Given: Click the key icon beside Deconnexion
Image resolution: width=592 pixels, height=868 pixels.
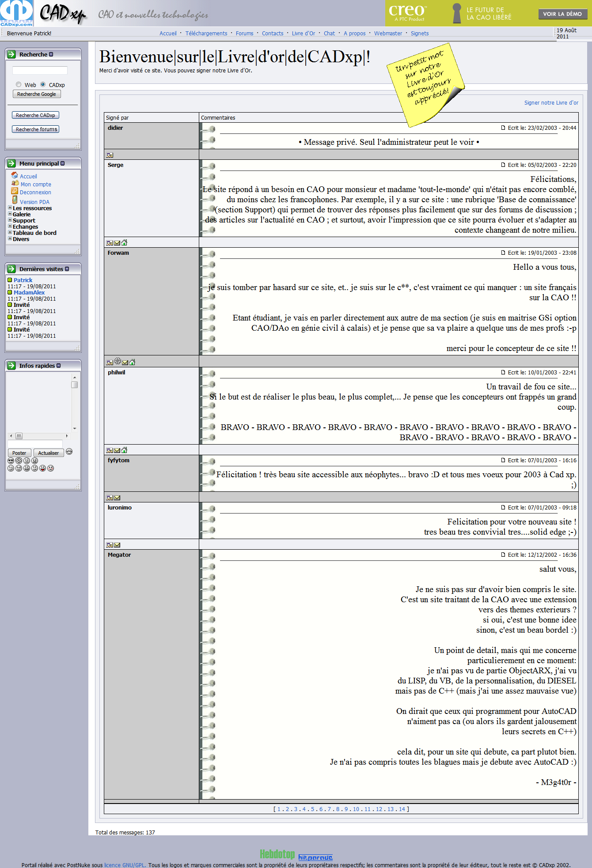Looking at the screenshot, I should [x=15, y=191].
